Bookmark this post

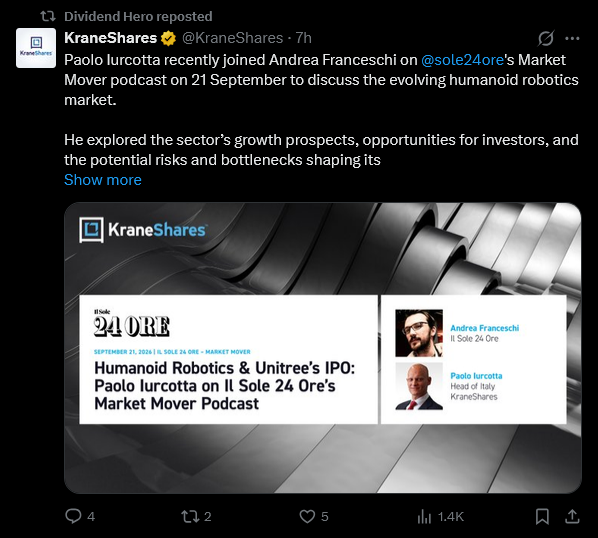click(x=542, y=517)
